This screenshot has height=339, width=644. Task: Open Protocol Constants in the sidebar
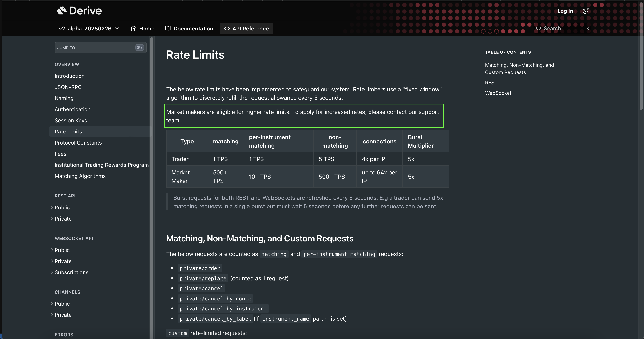tap(78, 143)
